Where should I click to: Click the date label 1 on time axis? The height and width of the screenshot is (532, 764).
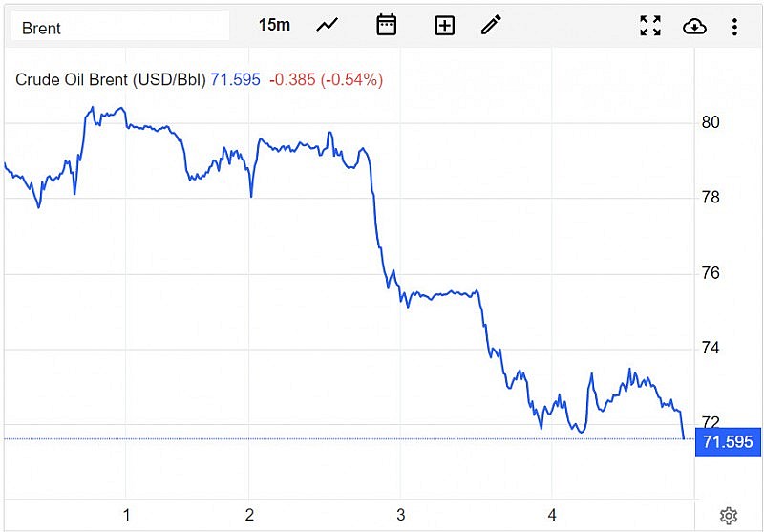click(x=126, y=515)
